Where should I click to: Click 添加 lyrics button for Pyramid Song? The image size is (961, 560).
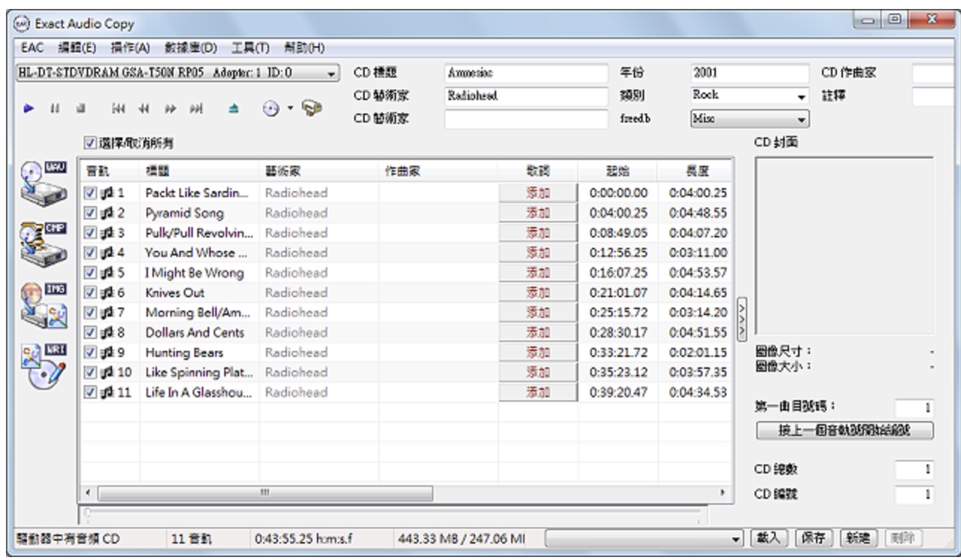coord(538,214)
